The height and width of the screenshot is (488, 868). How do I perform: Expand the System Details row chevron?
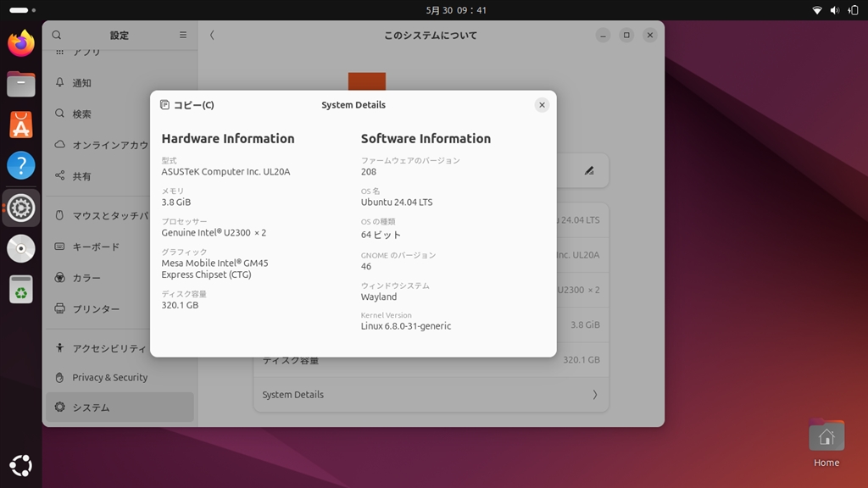(x=595, y=395)
